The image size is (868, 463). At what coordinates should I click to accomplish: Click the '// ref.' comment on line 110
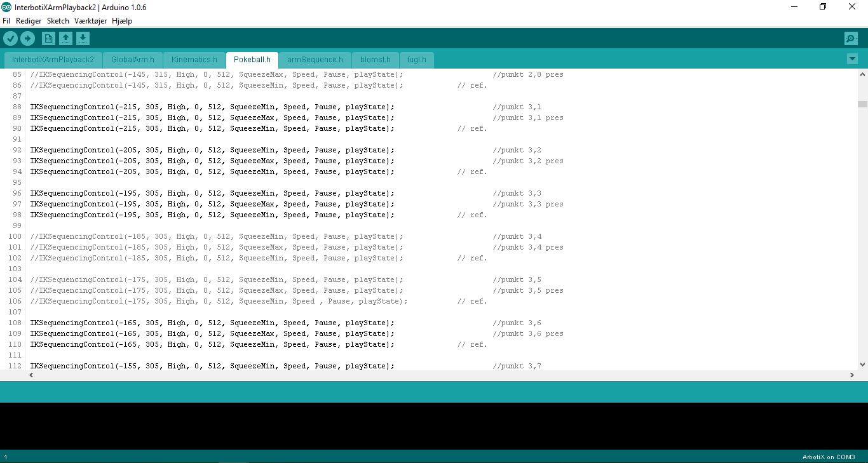(x=472, y=344)
